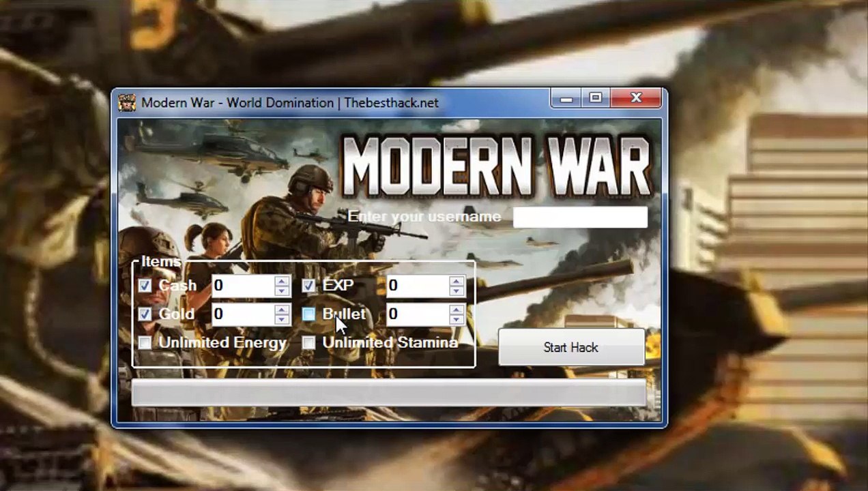
Task: Click the 'Unlimited Energy' label text
Action: [222, 342]
